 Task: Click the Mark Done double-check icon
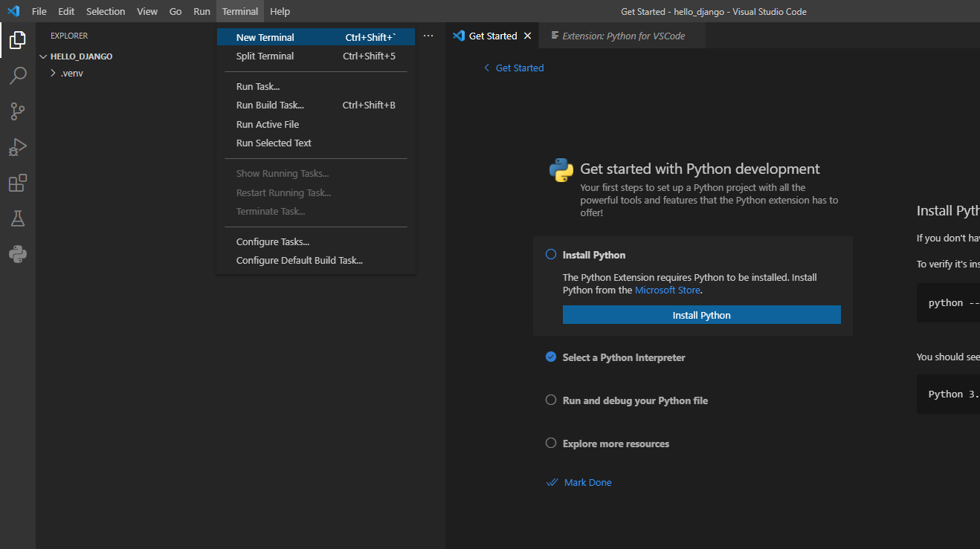coord(552,482)
